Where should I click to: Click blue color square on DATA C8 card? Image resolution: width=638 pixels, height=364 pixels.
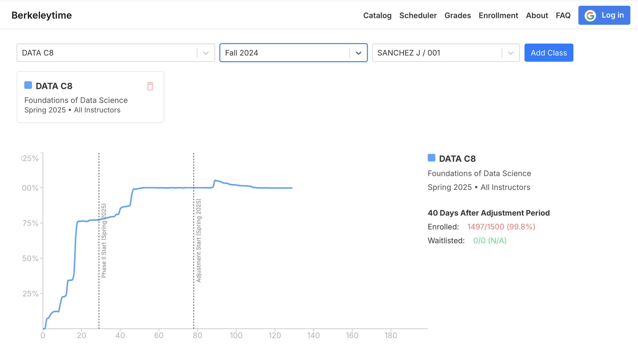click(x=28, y=85)
